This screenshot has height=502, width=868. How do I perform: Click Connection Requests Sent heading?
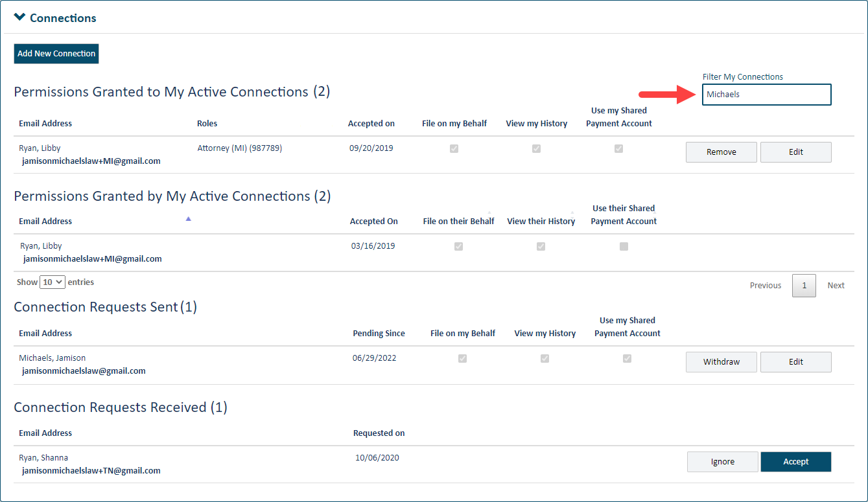(105, 307)
